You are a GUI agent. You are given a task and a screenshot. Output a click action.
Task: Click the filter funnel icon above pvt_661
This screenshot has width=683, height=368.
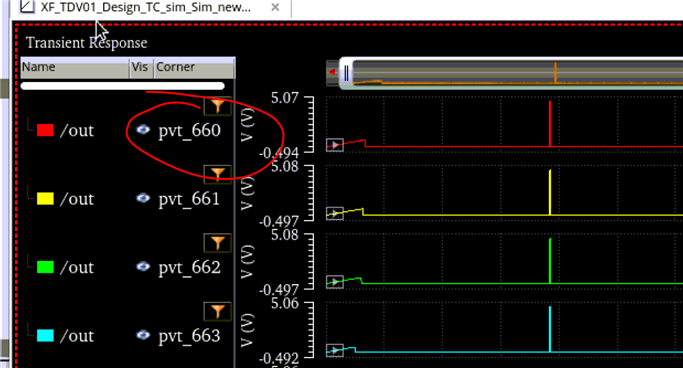(x=217, y=174)
